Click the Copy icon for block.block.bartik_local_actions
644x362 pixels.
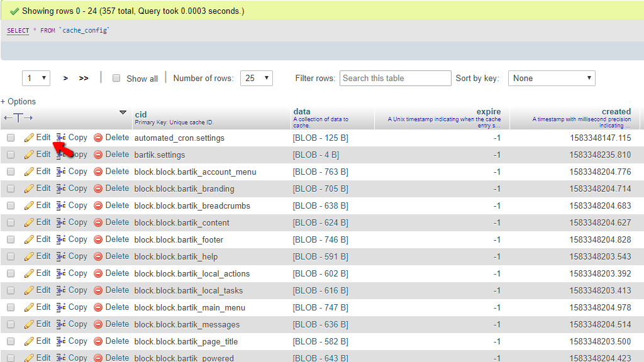pyautogui.click(x=61, y=273)
